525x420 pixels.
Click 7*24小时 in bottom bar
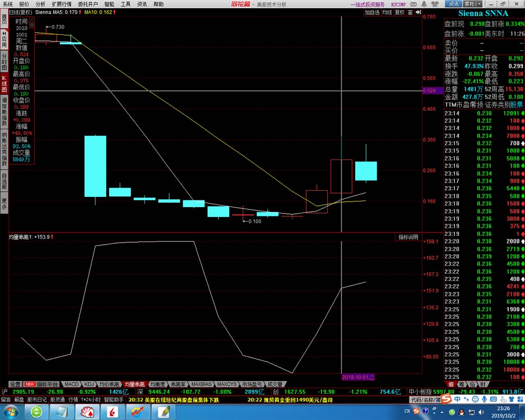point(90,399)
